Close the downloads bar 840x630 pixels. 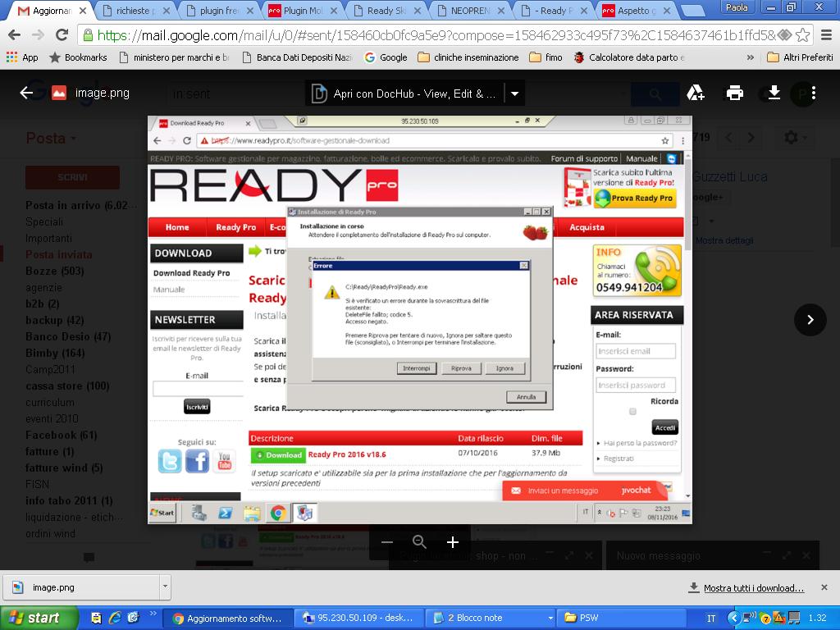click(824, 587)
